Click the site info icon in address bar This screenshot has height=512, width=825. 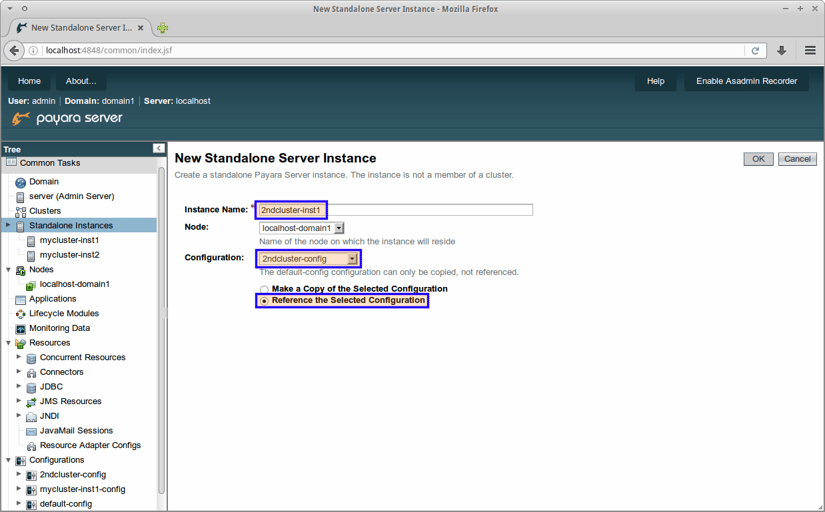(x=33, y=51)
